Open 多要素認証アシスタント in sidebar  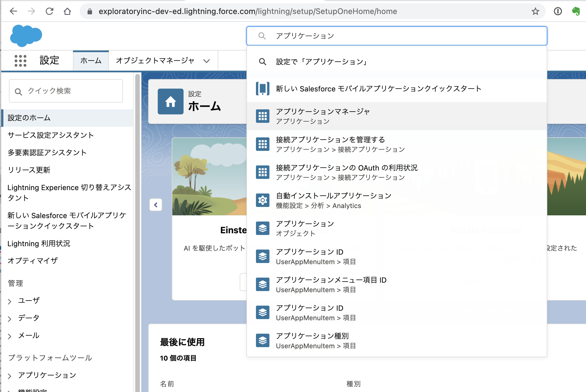pyautogui.click(x=47, y=153)
